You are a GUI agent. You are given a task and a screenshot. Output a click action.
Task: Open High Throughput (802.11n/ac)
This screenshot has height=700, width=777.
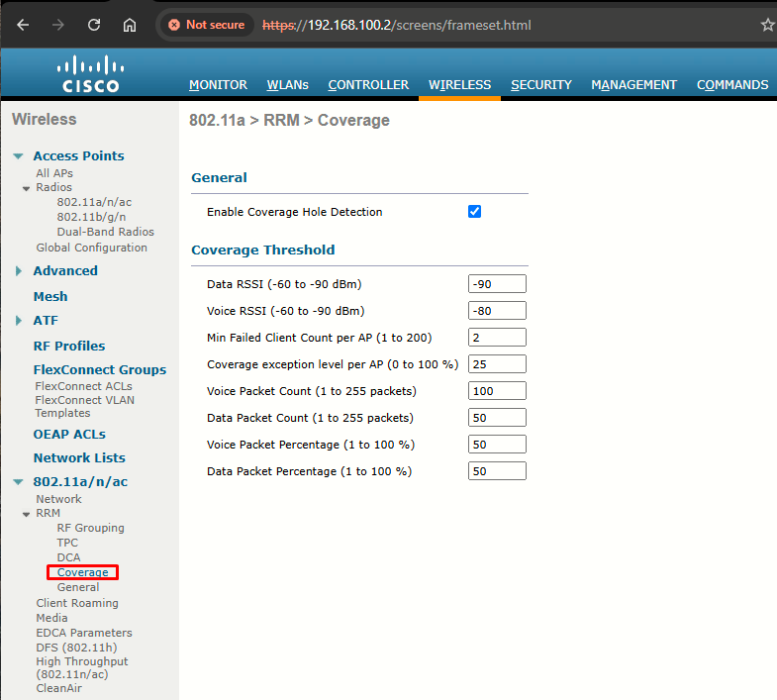tap(82, 667)
